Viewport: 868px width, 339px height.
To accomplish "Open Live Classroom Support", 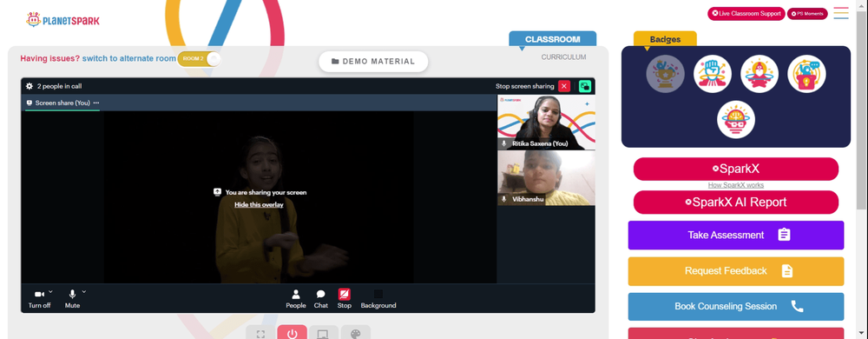I will coord(746,14).
